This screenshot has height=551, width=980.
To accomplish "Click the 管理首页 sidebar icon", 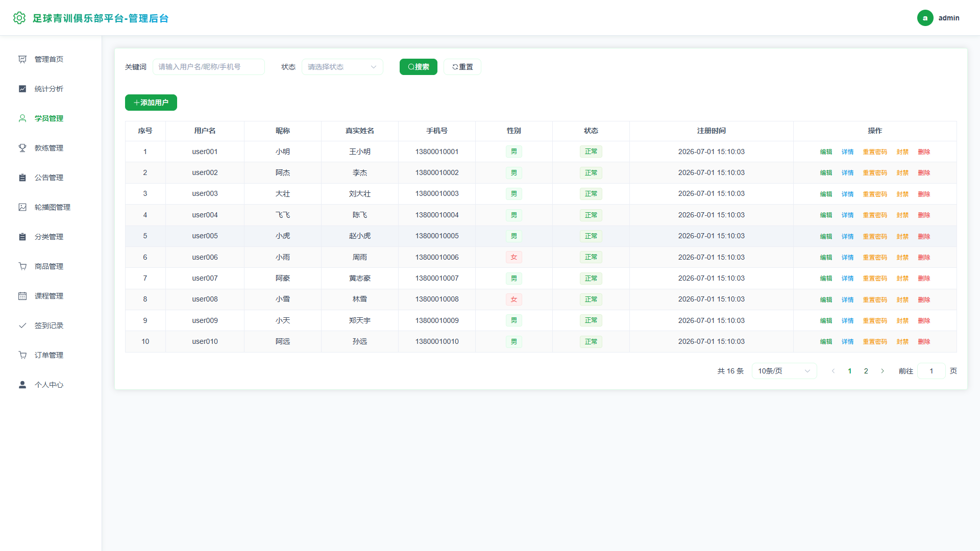I will click(22, 59).
